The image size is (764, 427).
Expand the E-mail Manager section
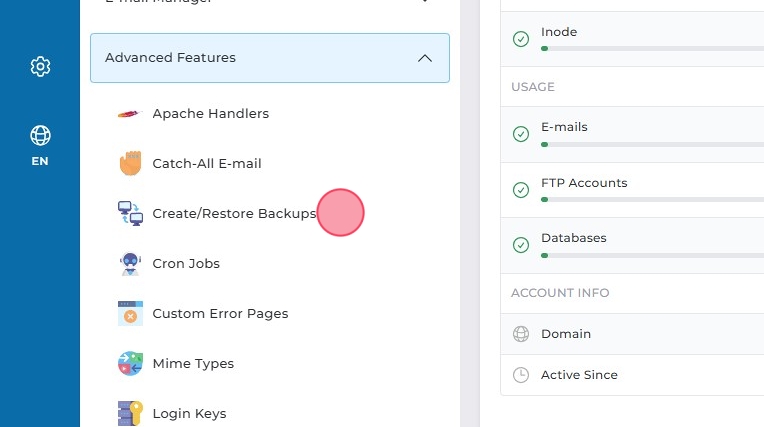270,4
